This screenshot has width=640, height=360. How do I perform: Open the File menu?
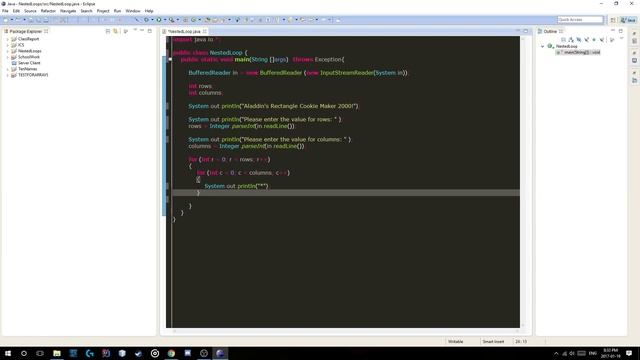[5, 11]
